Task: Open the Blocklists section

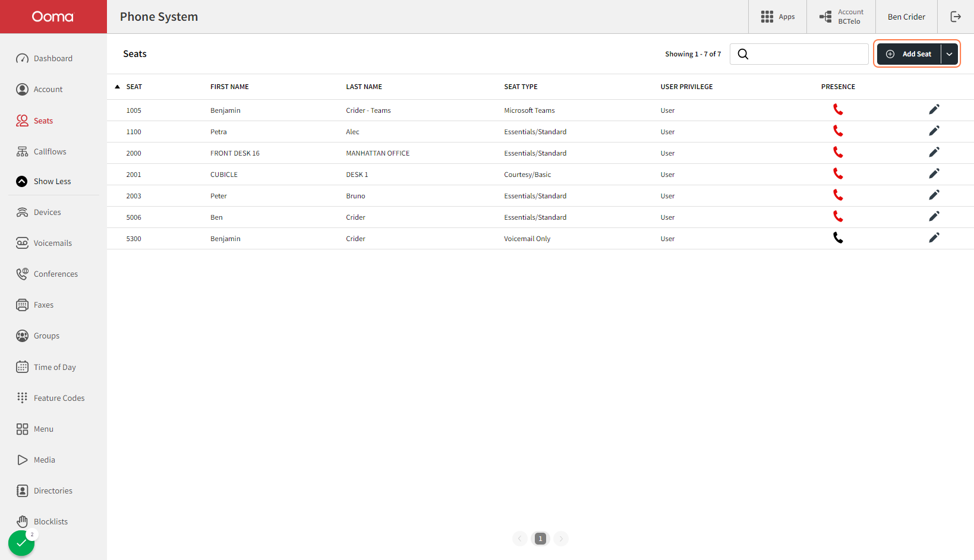Action: tap(42, 521)
